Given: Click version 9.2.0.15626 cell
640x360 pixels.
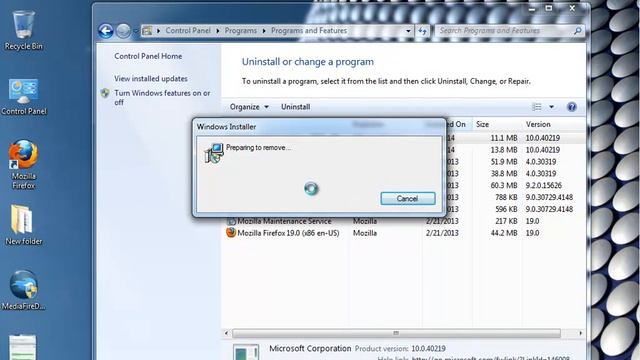Looking at the screenshot, I should 544,186.
